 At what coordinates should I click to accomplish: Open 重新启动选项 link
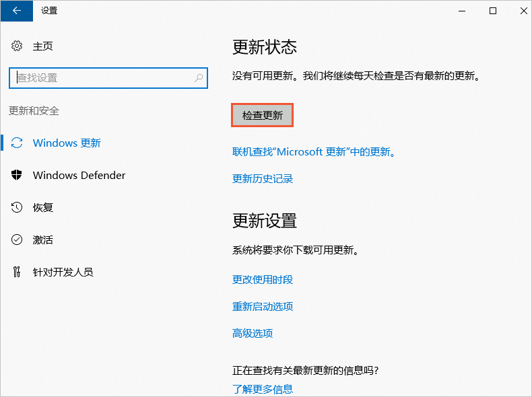pyautogui.click(x=263, y=306)
